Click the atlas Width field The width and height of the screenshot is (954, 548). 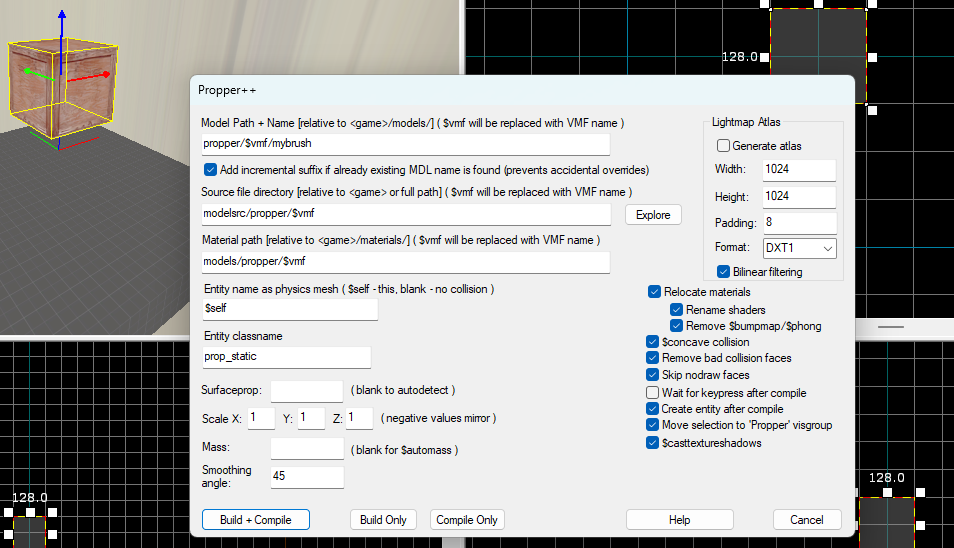[x=799, y=170]
